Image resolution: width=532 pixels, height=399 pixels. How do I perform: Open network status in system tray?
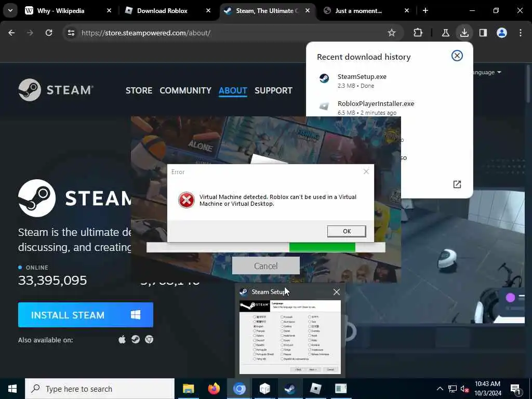point(453,389)
